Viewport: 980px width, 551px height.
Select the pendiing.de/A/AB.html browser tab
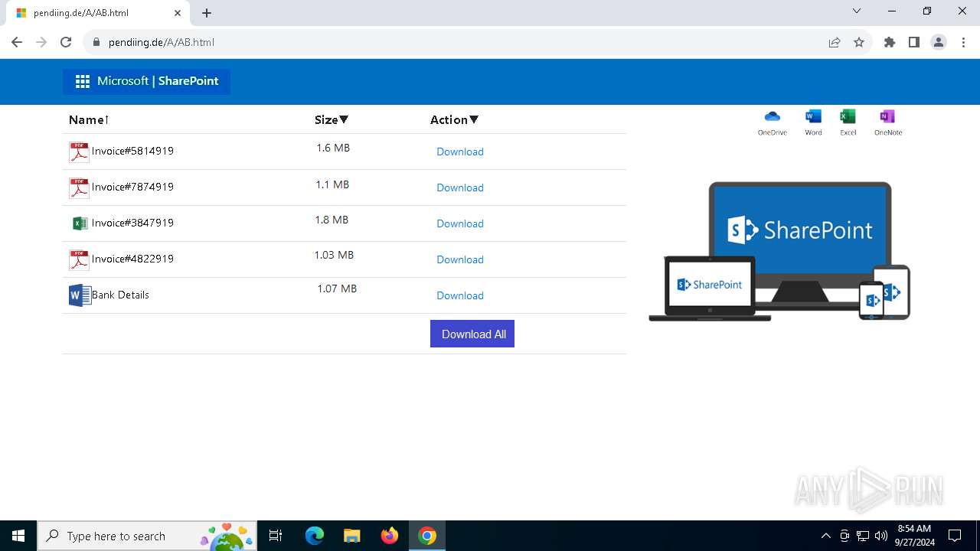[95, 13]
